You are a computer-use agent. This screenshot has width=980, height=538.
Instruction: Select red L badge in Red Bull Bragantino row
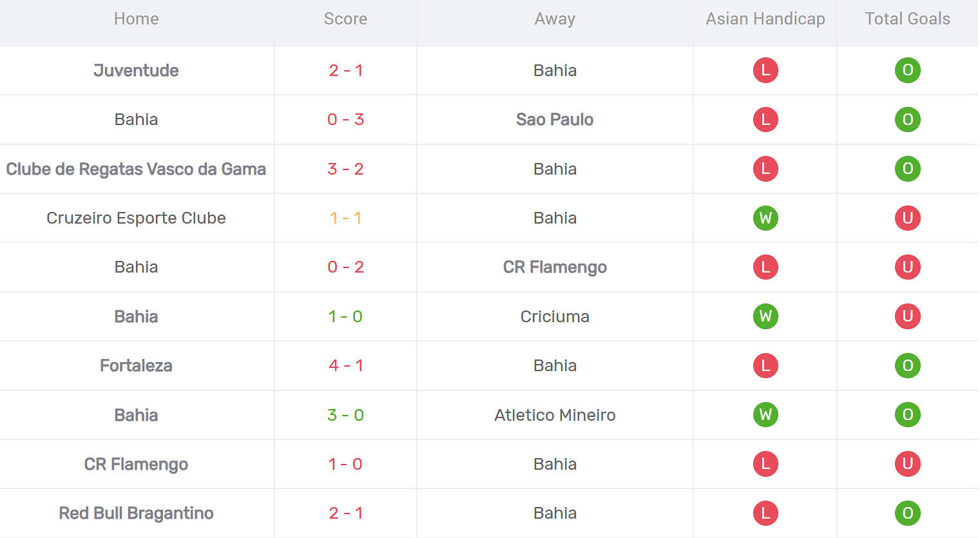(765, 513)
